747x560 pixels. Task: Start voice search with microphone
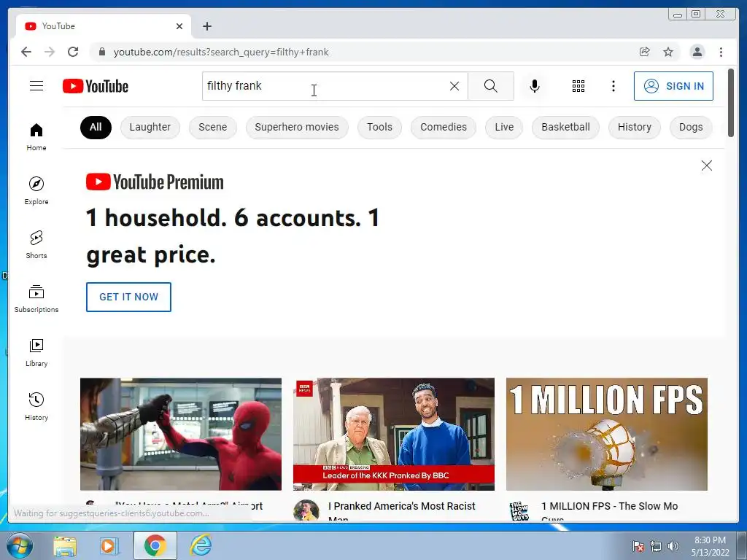535,86
